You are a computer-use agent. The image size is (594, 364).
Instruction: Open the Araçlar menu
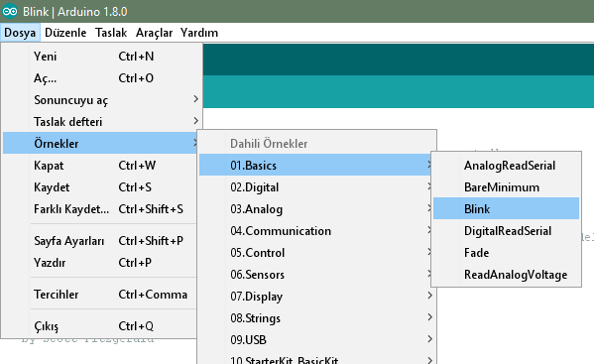pyautogui.click(x=154, y=33)
